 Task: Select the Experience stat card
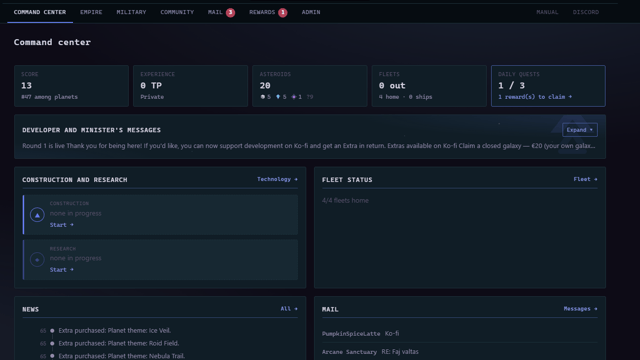190,86
